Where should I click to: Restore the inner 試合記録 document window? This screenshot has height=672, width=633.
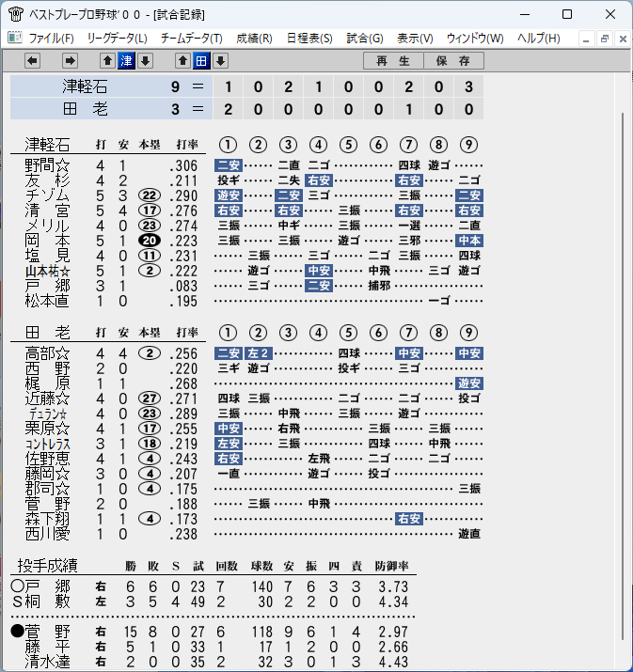click(x=604, y=39)
